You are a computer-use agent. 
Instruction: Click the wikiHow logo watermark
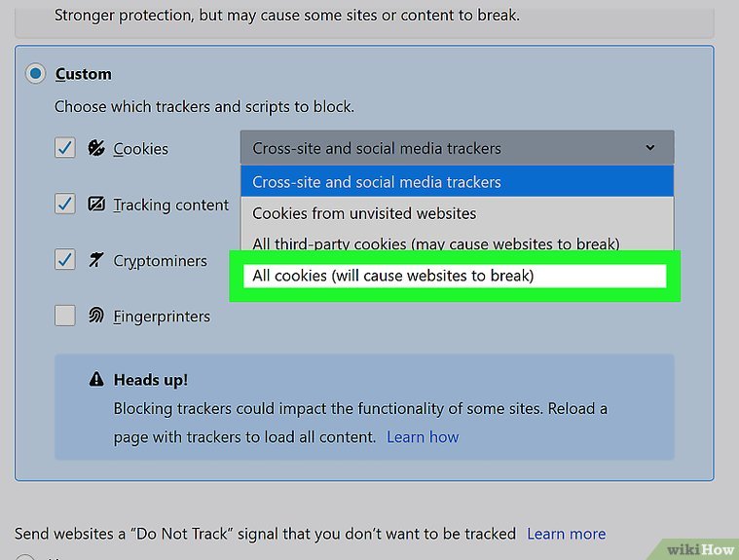coord(699,547)
